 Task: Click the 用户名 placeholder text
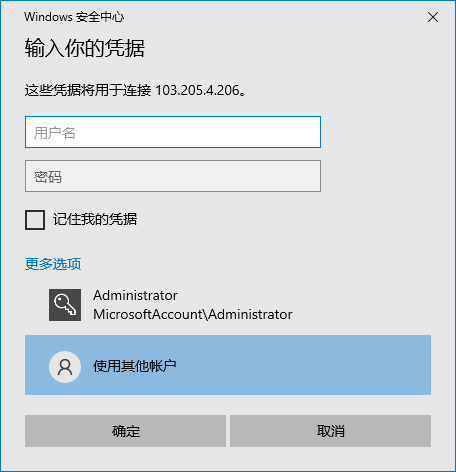click(55, 133)
